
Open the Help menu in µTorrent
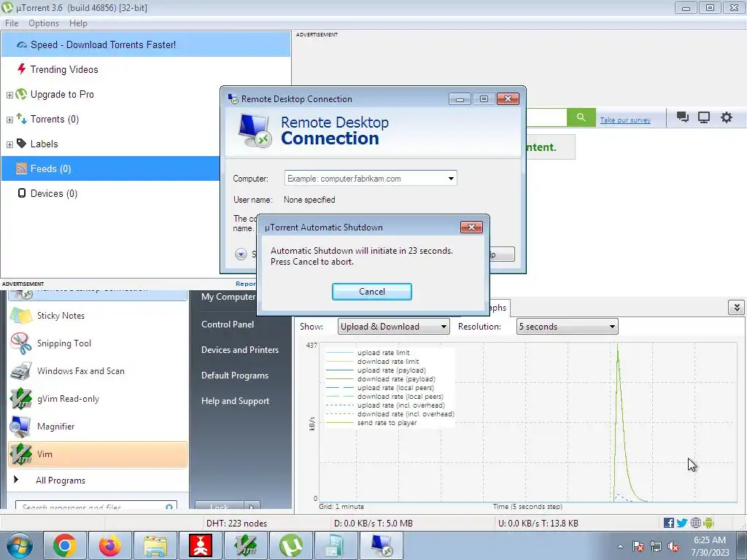pyautogui.click(x=77, y=23)
